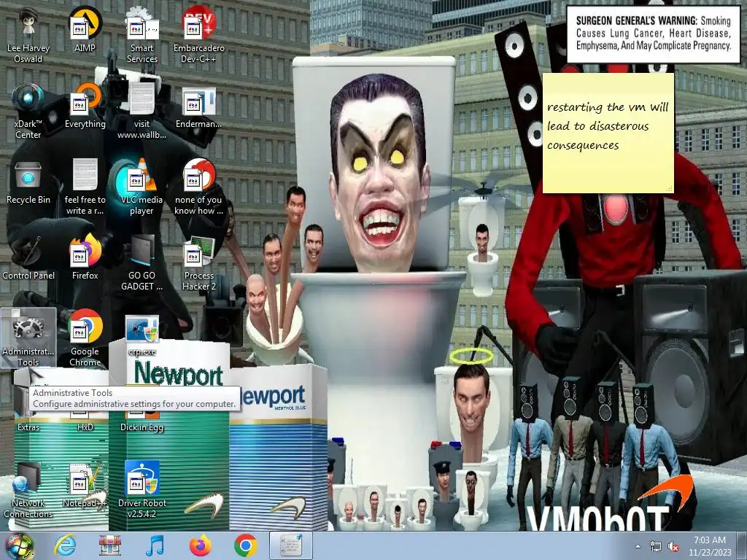Open the taskbar clock showing 7:03 AM

point(710,546)
